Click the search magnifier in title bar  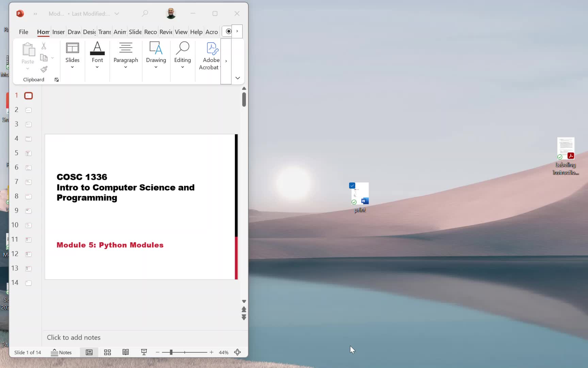pos(145,14)
